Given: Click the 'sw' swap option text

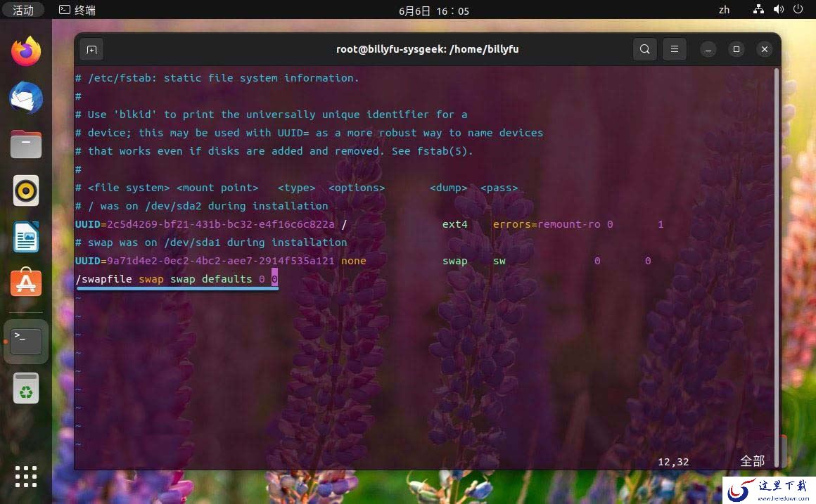Looking at the screenshot, I should (499, 261).
